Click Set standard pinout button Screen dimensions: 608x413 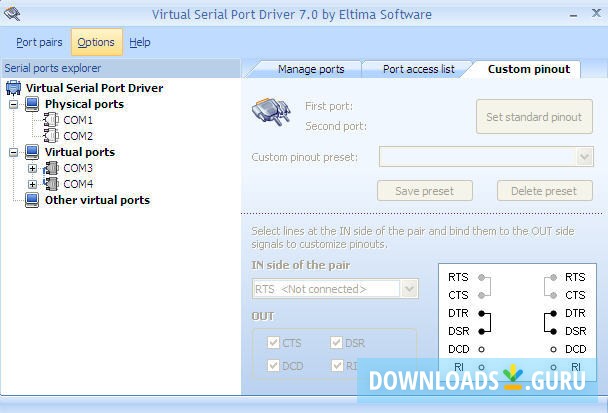point(534,117)
